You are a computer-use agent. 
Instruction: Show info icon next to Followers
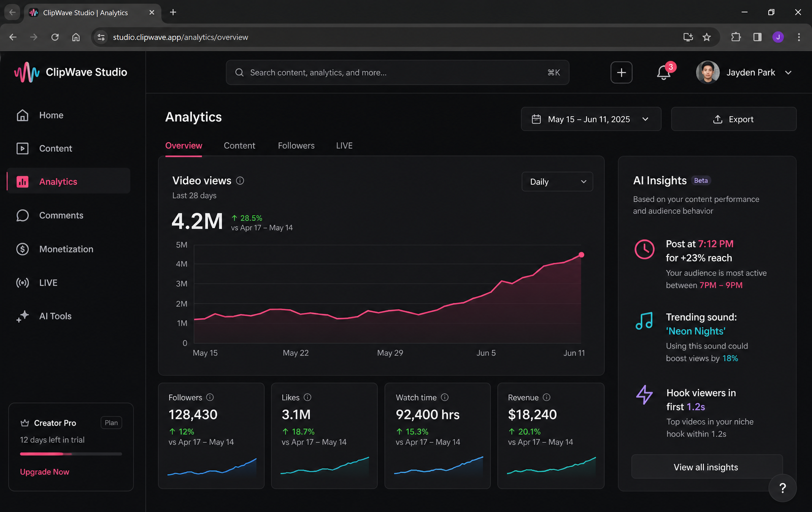coord(210,397)
